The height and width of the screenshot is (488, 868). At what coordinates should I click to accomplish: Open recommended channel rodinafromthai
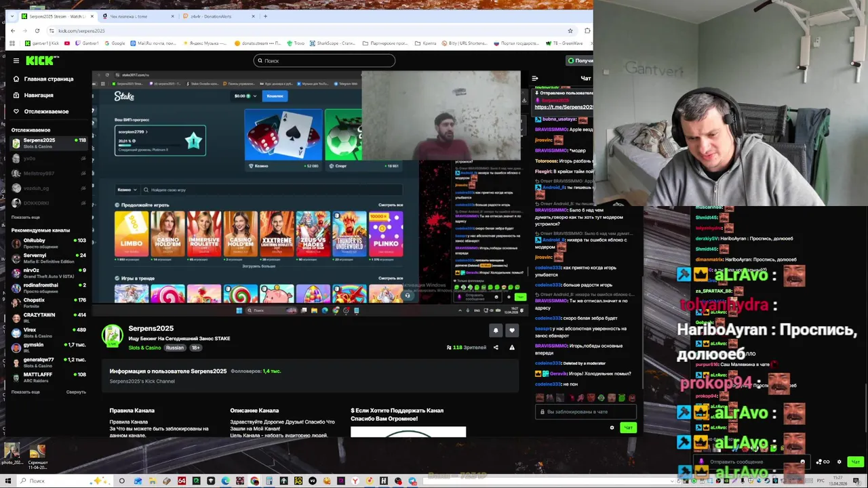(x=49, y=288)
